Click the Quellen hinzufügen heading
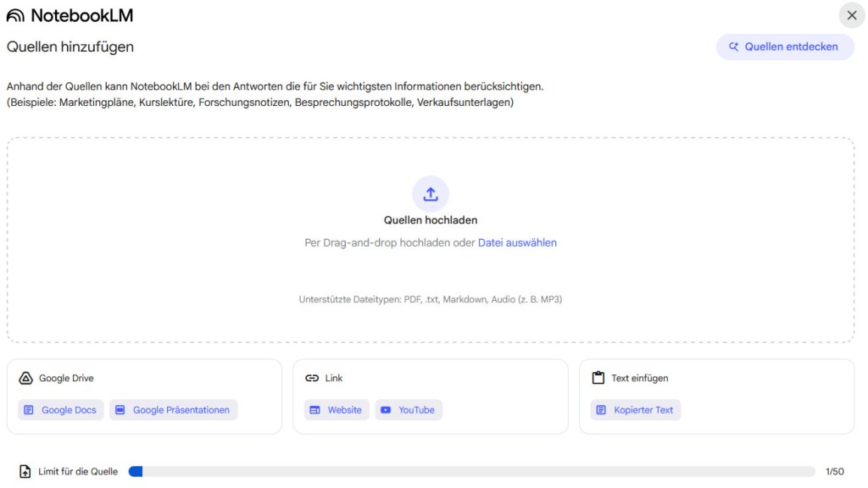Screen dimensions: 868x488 point(70,47)
